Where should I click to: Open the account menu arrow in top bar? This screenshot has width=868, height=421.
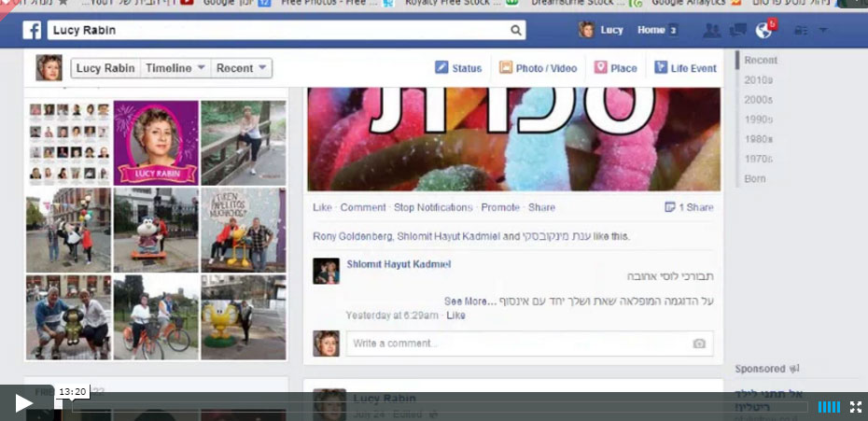pos(823,30)
